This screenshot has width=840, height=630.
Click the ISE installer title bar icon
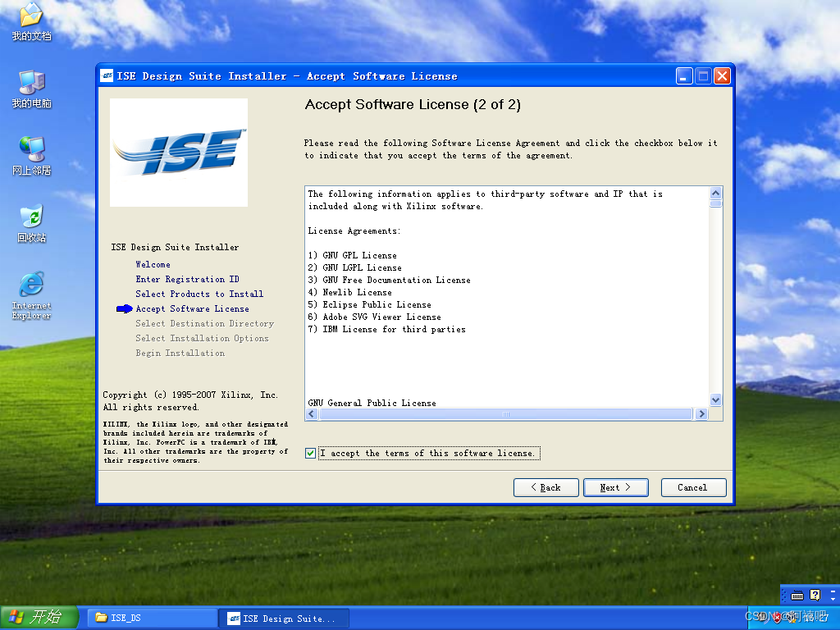coord(107,76)
